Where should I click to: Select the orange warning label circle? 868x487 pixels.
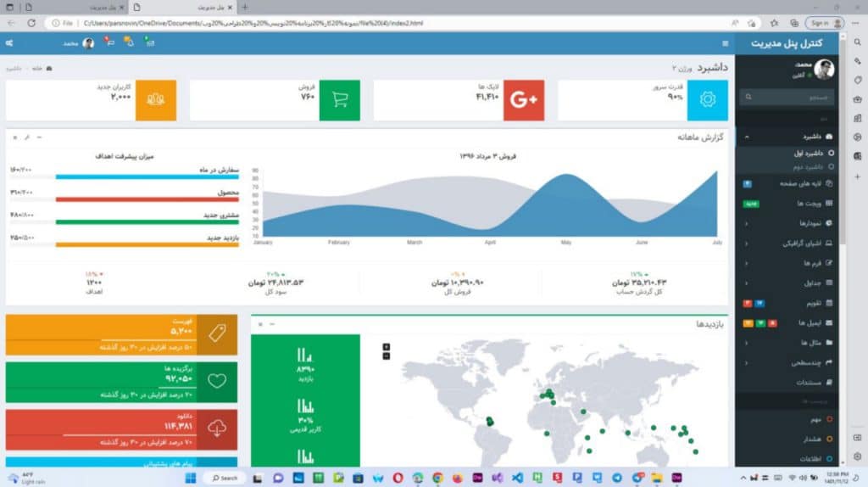click(829, 439)
